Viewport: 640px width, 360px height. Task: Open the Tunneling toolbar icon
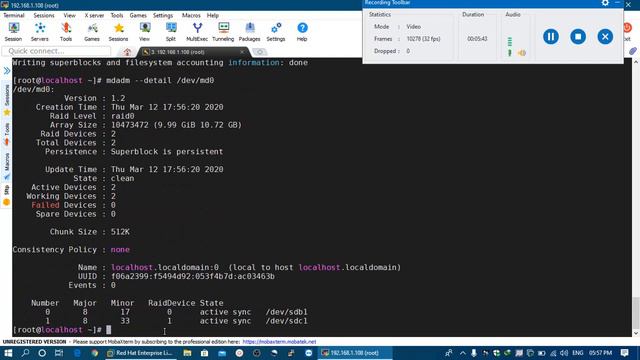click(223, 32)
